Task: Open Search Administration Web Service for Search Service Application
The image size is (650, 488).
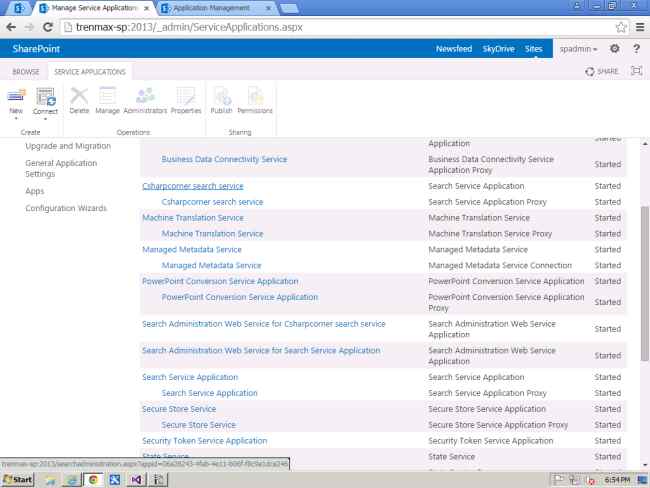Action: (261, 350)
